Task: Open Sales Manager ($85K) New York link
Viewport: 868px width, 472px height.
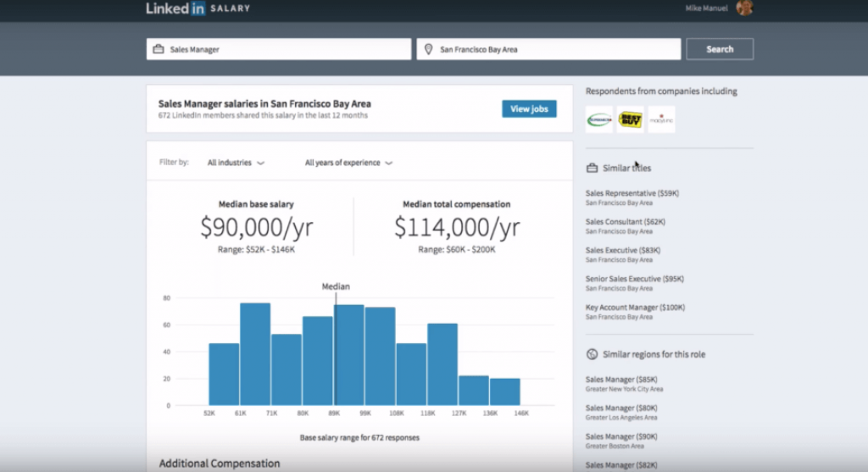Action: pos(621,380)
